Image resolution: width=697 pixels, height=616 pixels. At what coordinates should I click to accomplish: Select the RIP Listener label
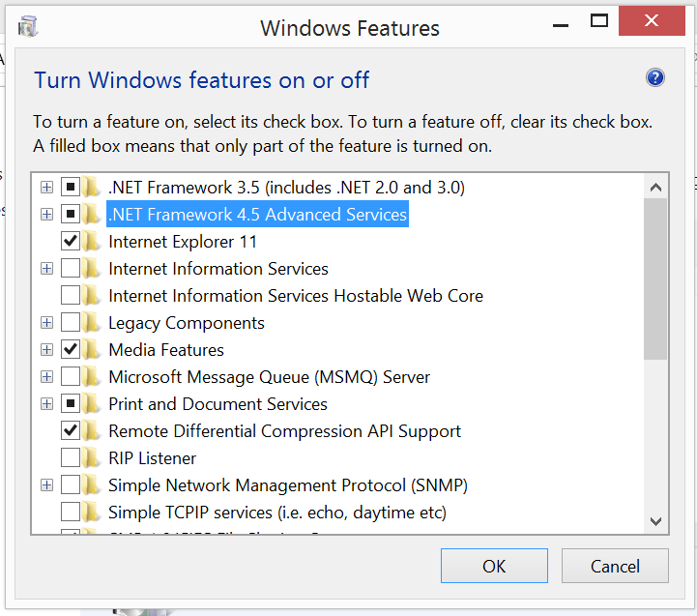coord(152,458)
